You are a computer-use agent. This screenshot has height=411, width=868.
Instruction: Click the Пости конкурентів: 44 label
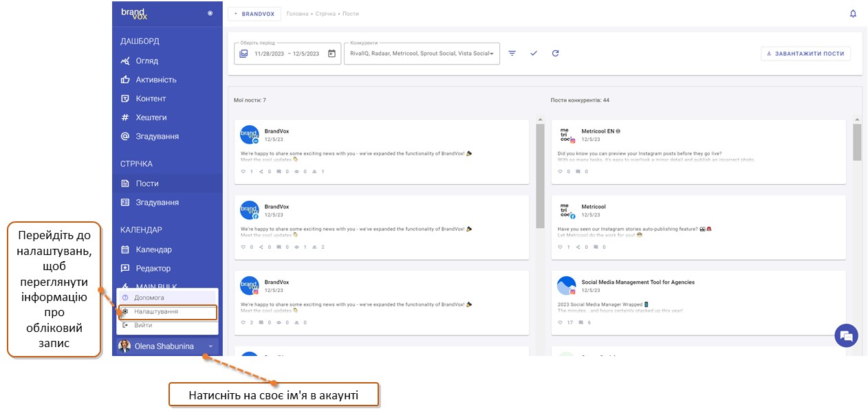tap(580, 100)
